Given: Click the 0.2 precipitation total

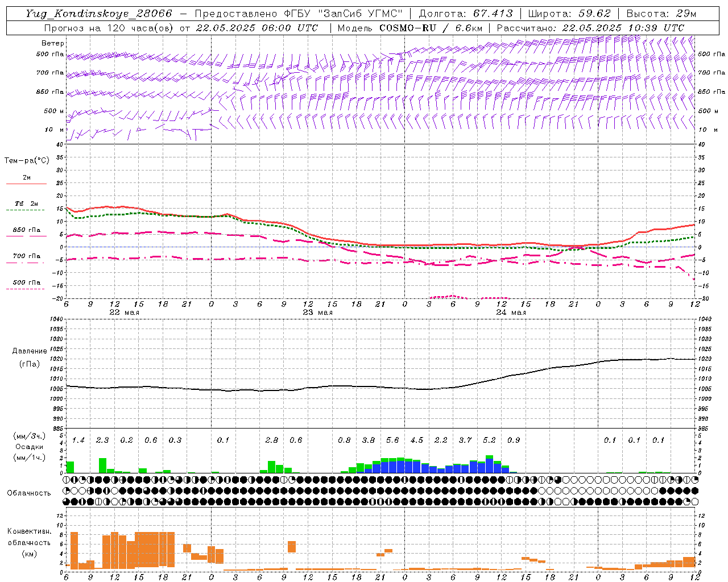Looking at the screenshot, I should pos(127,440).
